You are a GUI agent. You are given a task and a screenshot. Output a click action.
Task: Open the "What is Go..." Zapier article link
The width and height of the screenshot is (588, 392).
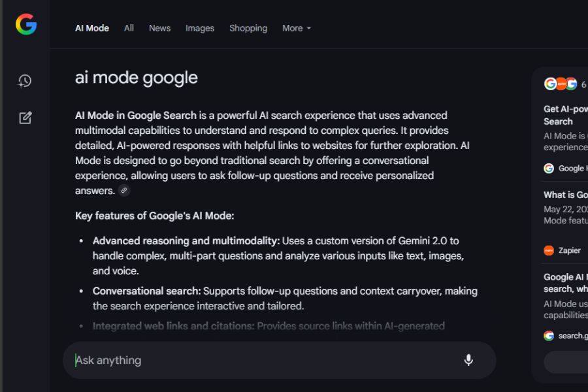click(x=566, y=195)
